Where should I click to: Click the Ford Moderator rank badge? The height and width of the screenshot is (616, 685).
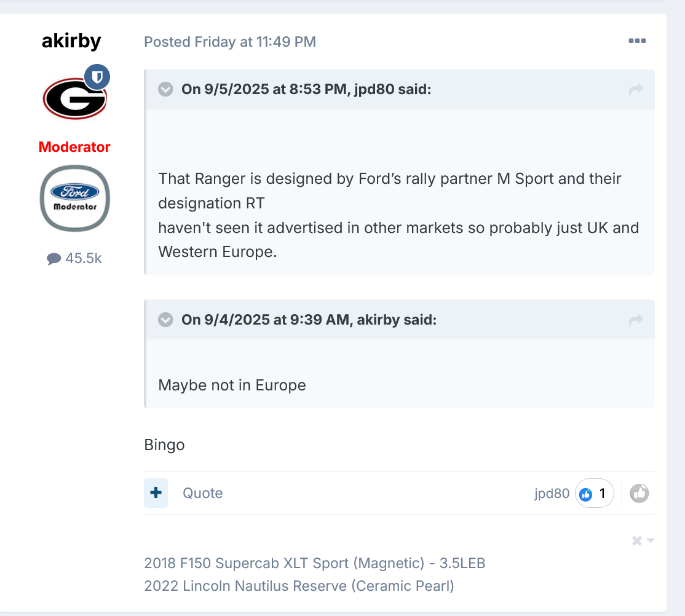click(x=74, y=198)
